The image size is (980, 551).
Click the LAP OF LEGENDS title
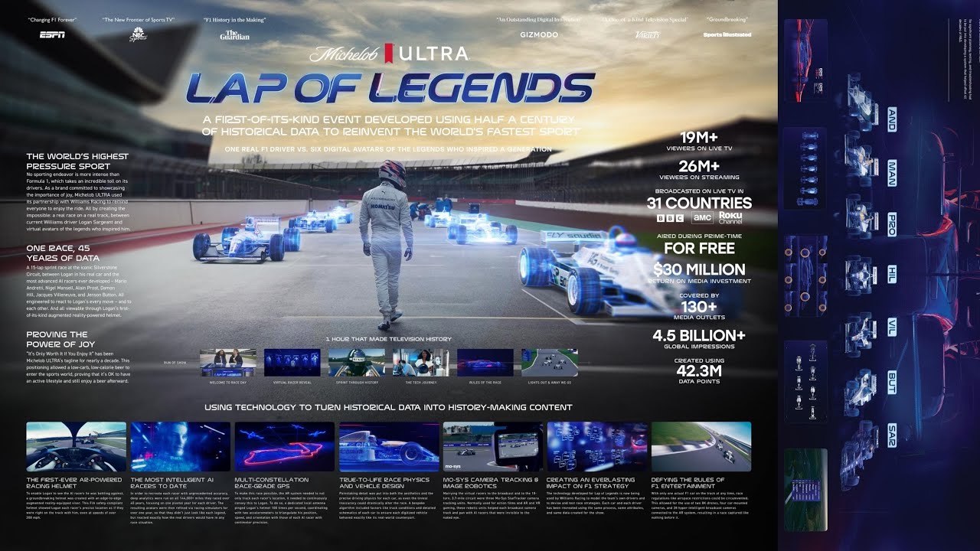click(x=389, y=87)
